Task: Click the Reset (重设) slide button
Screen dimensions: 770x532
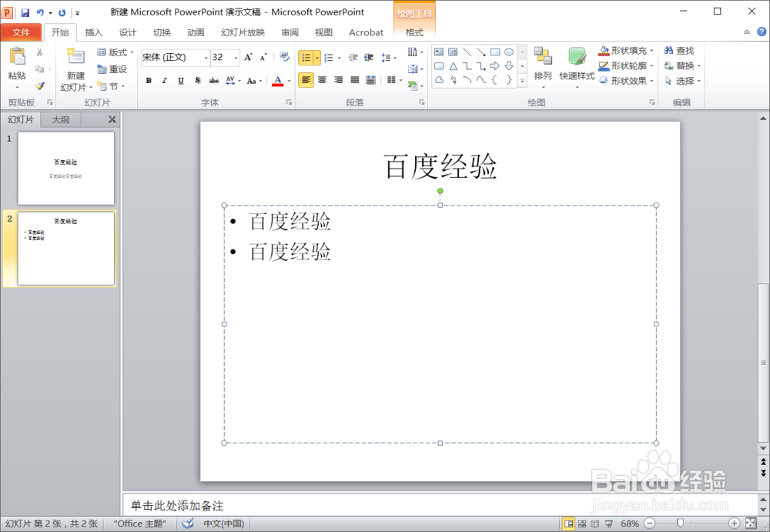Action: tap(112, 69)
